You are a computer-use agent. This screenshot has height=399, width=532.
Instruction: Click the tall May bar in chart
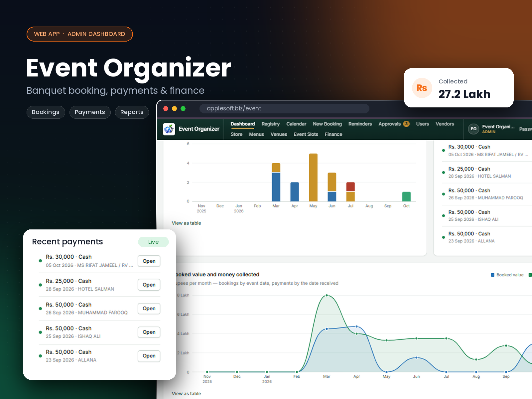[313, 178]
